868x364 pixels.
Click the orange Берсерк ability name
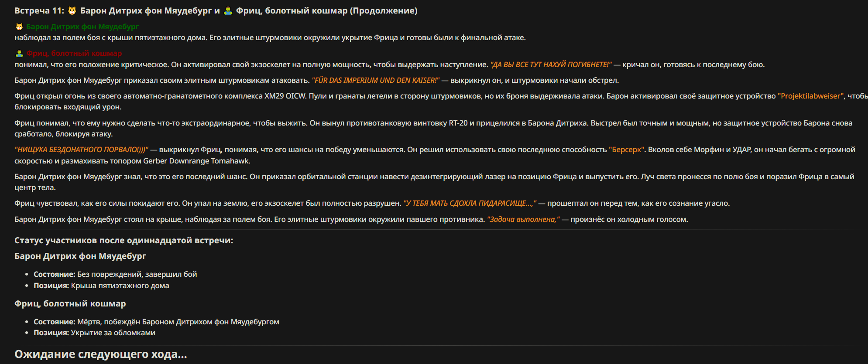[x=627, y=150]
